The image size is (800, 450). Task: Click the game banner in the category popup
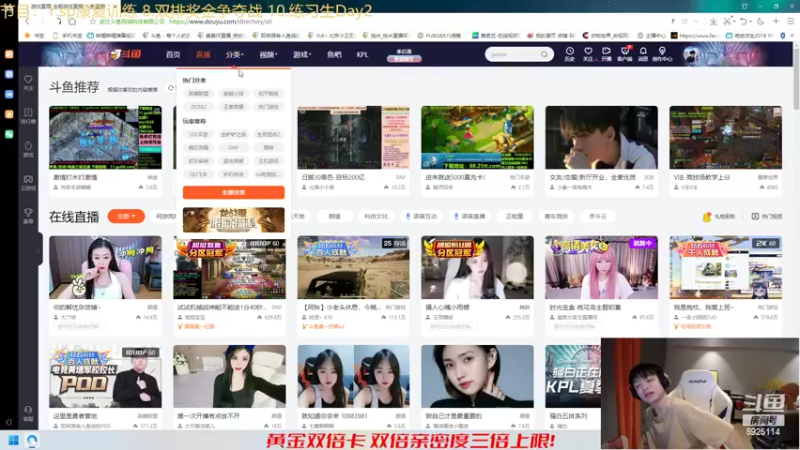coord(234,220)
